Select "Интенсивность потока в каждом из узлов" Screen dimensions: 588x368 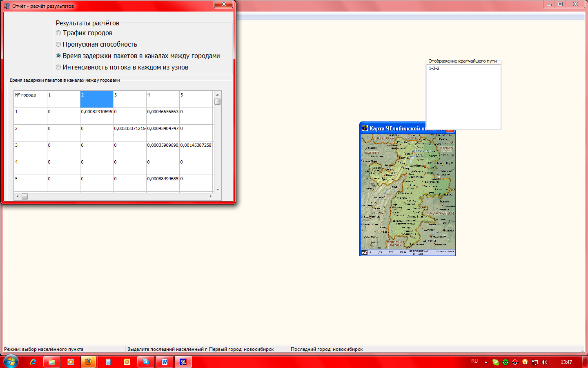(58, 67)
